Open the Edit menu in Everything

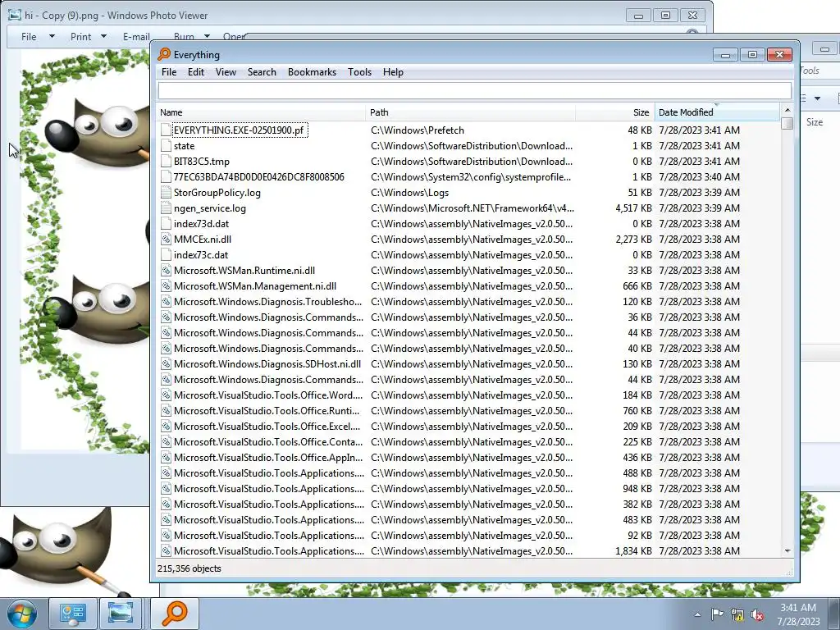[195, 72]
